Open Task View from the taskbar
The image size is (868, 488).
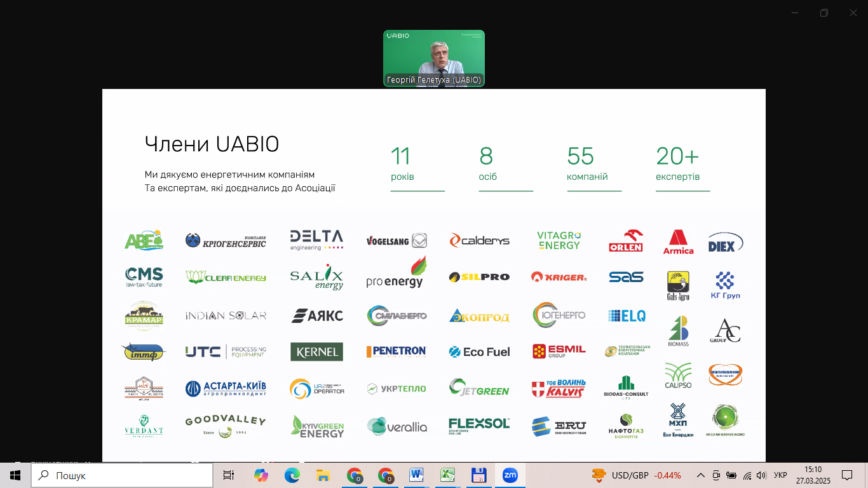coord(229,475)
